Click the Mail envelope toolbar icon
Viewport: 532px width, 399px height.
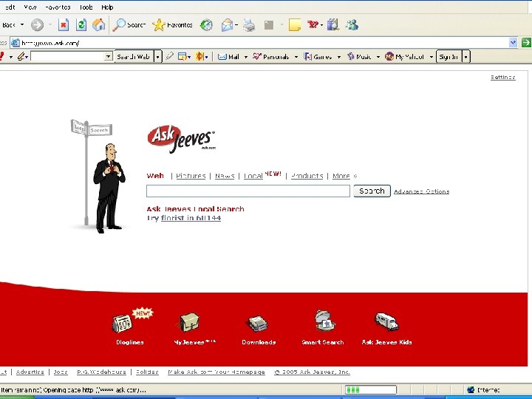(x=227, y=25)
